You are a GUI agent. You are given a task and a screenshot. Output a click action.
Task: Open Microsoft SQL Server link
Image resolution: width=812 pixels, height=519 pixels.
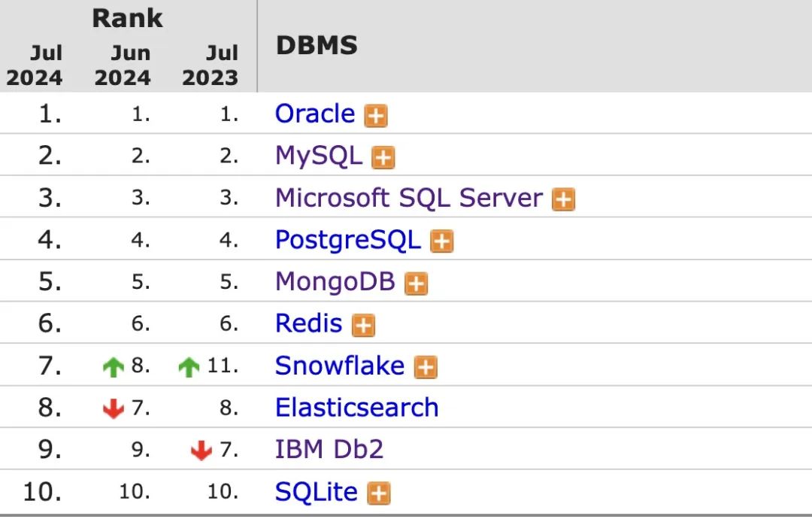coord(408,198)
